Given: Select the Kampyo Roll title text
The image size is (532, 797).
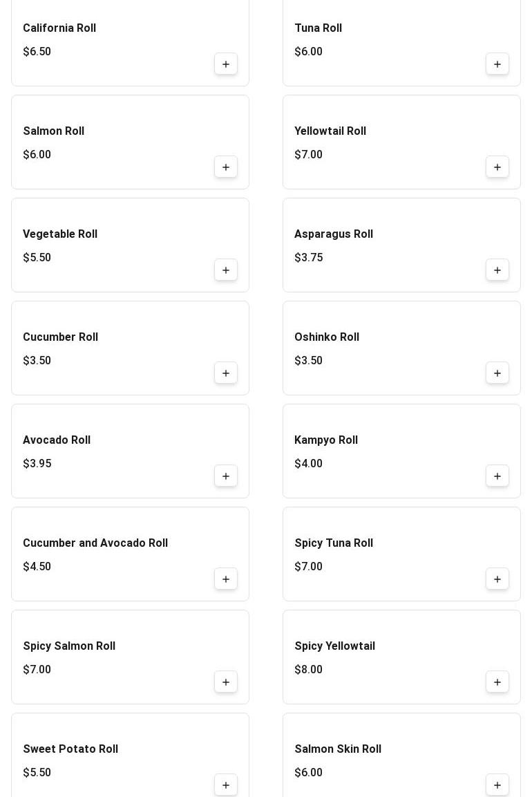Looking at the screenshot, I should tap(326, 440).
